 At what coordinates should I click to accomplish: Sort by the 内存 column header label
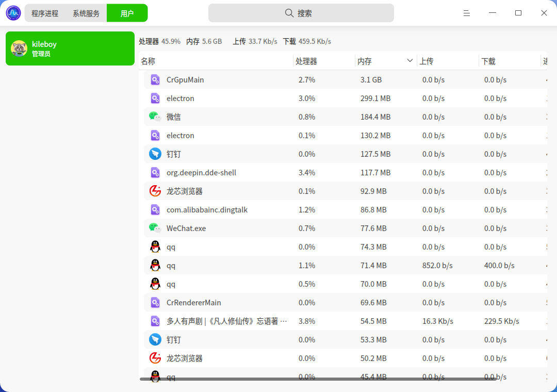point(365,61)
